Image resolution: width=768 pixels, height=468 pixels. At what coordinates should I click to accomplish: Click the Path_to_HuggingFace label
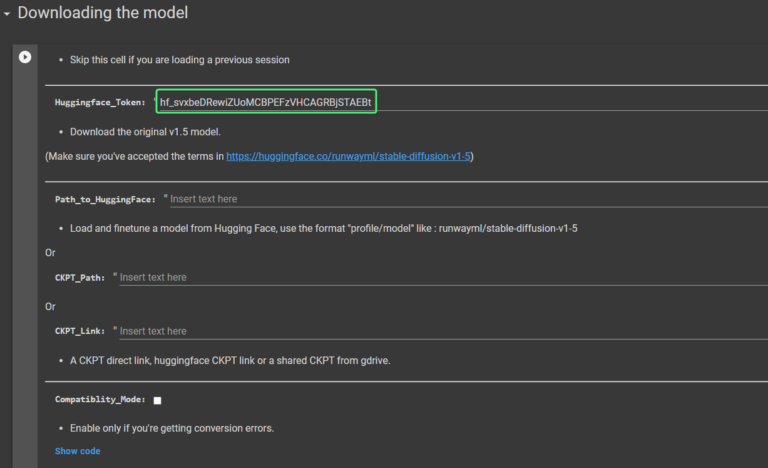105,200
